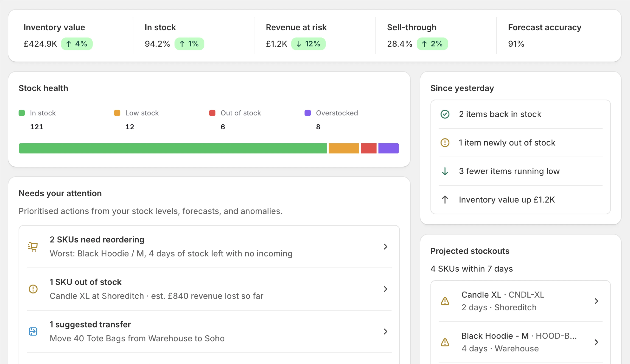
Task: Open the '2 SKUs need reordering' chevron
Action: pos(386,247)
